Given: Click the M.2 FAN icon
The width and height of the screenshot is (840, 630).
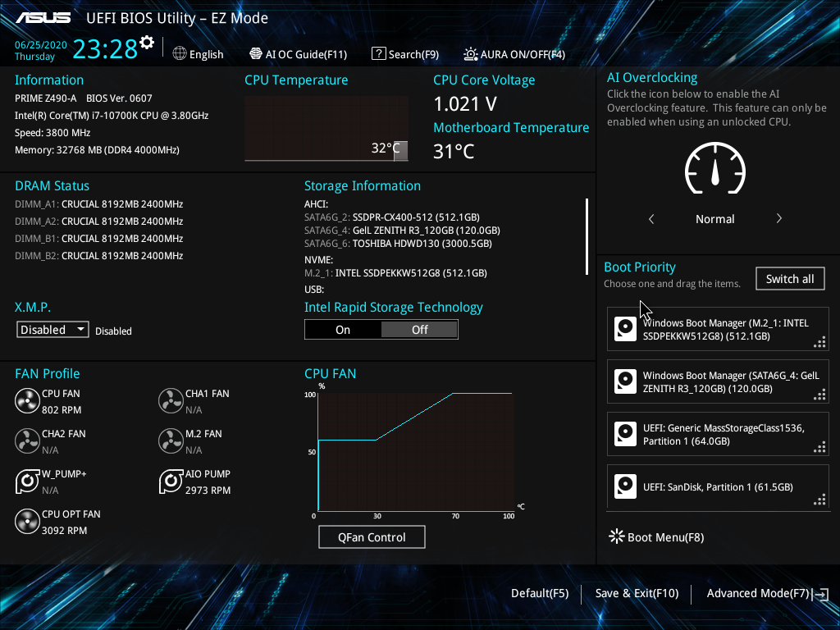Looking at the screenshot, I should click(x=171, y=441).
